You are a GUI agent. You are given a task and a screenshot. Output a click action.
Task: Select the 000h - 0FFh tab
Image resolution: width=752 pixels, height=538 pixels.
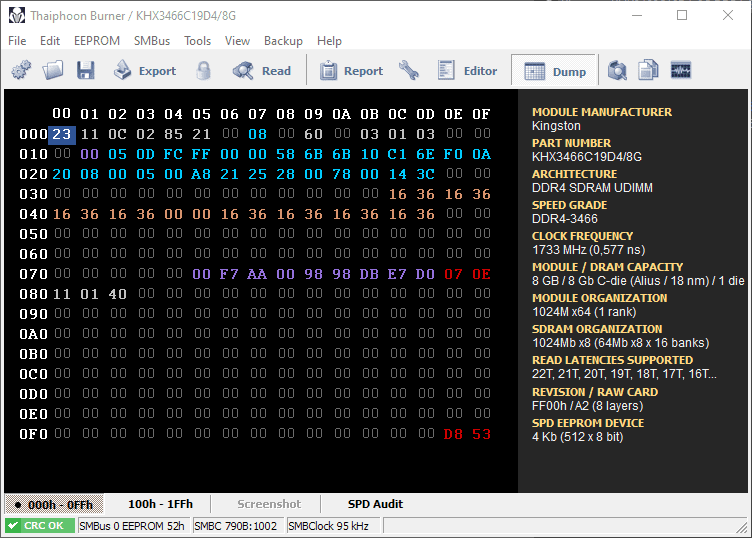tap(54, 504)
